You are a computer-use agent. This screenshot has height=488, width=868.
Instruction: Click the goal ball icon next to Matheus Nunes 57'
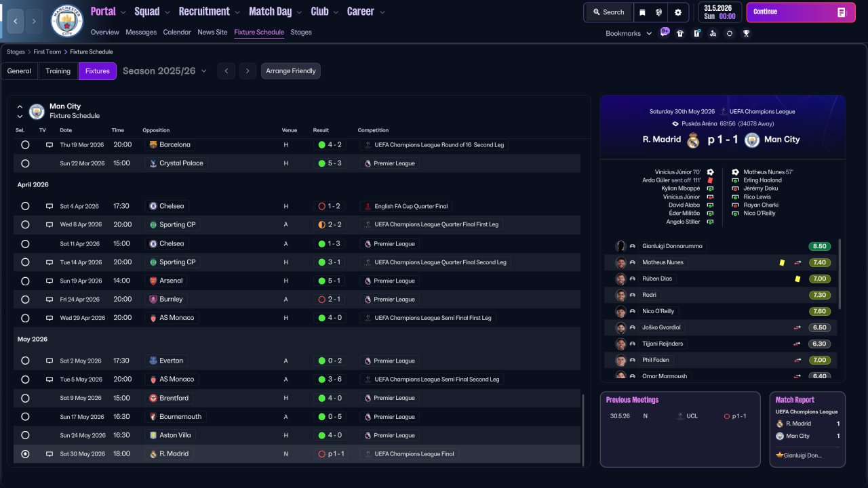point(735,172)
